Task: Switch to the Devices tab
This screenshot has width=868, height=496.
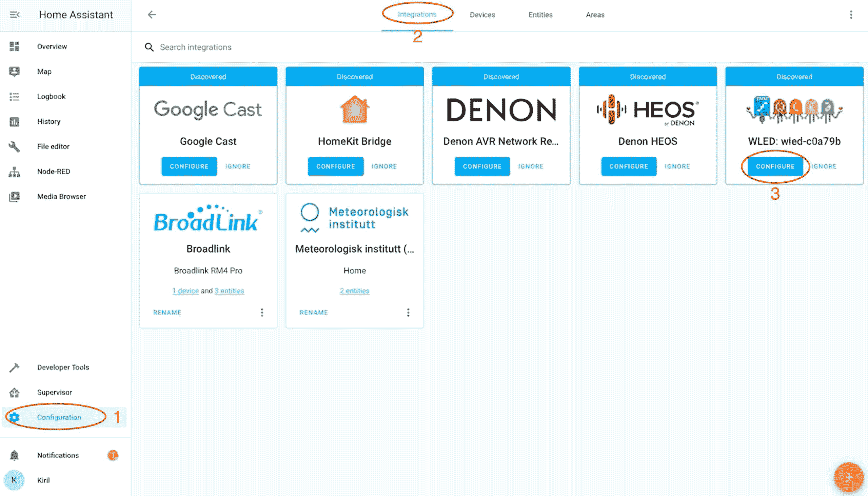Action: [482, 15]
